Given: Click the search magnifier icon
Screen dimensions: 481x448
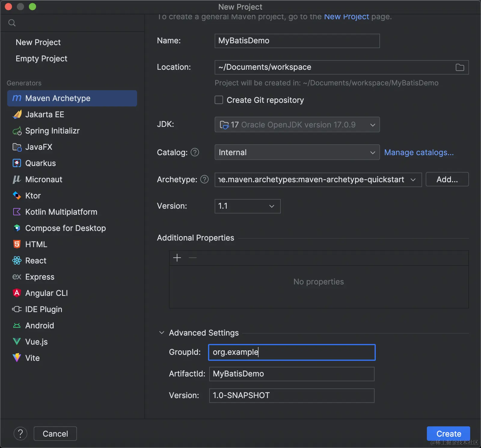Looking at the screenshot, I should point(12,23).
